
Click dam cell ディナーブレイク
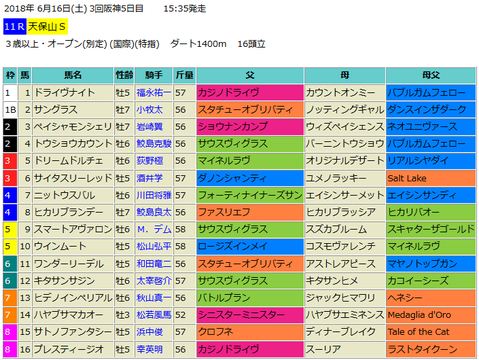coord(345,332)
